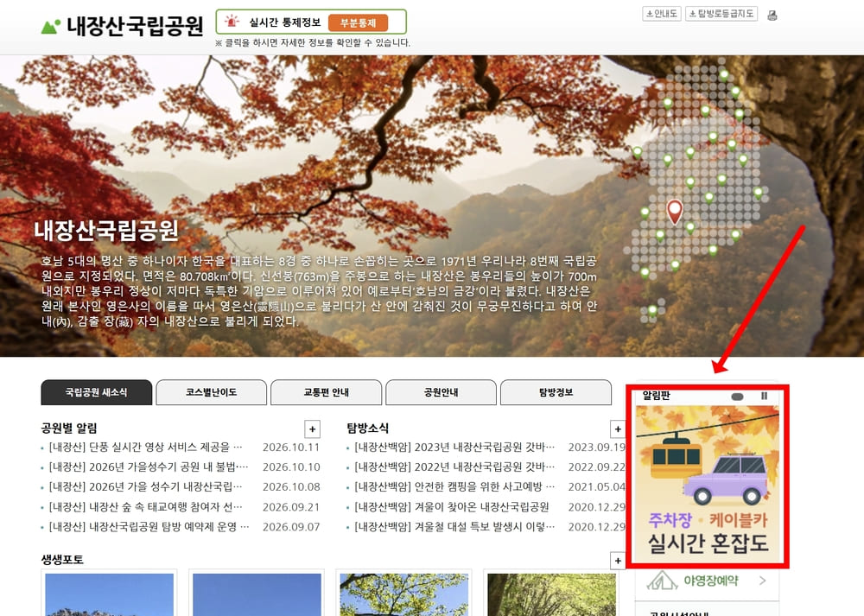Click the '공원별 알림' section heading
The height and width of the screenshot is (616, 864).
(x=69, y=429)
